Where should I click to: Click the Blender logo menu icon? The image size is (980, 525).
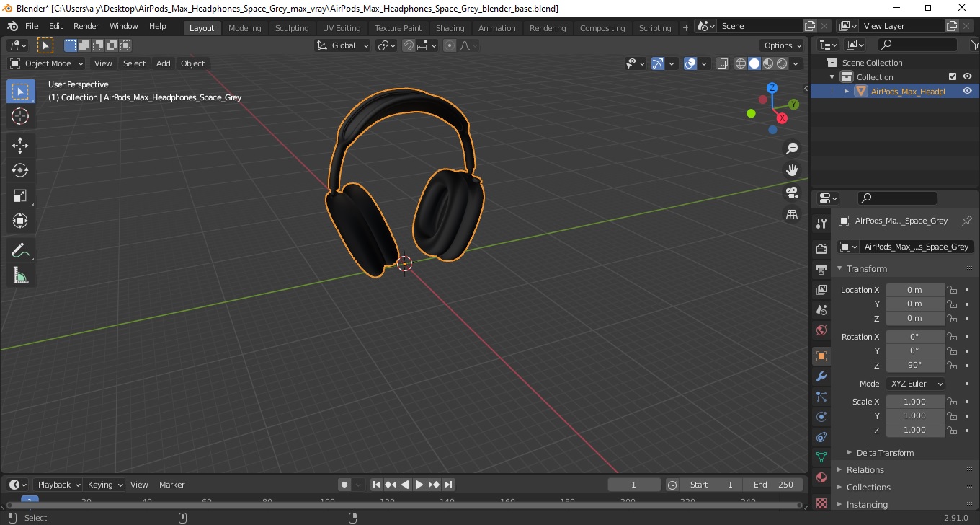point(12,26)
